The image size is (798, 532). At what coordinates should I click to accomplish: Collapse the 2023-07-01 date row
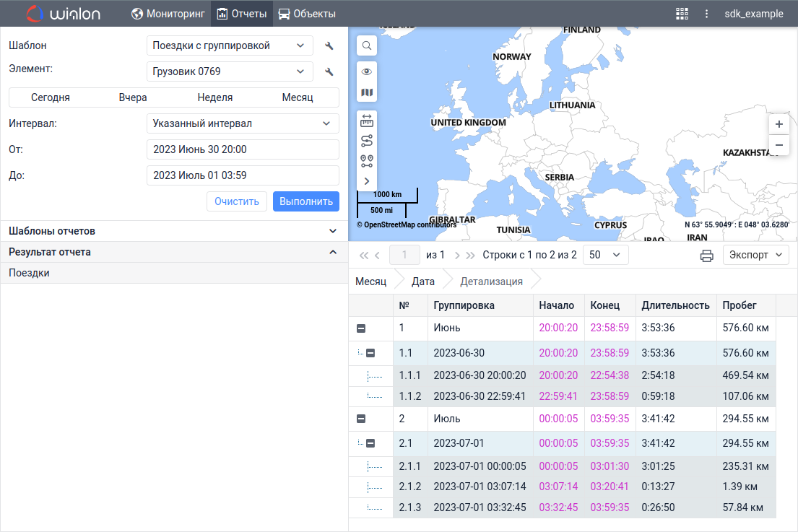point(370,444)
